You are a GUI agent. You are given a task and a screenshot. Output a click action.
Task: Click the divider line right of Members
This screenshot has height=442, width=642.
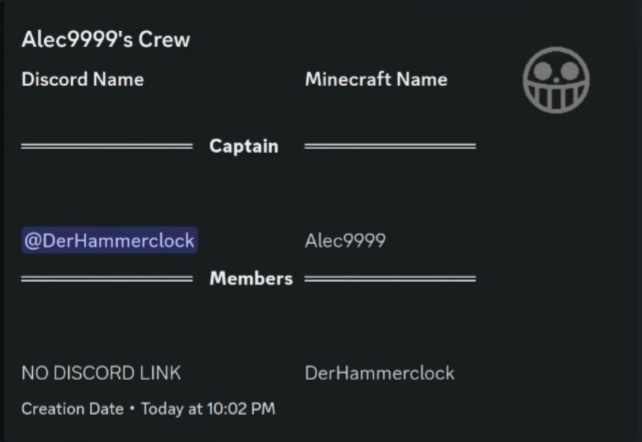[390, 278]
